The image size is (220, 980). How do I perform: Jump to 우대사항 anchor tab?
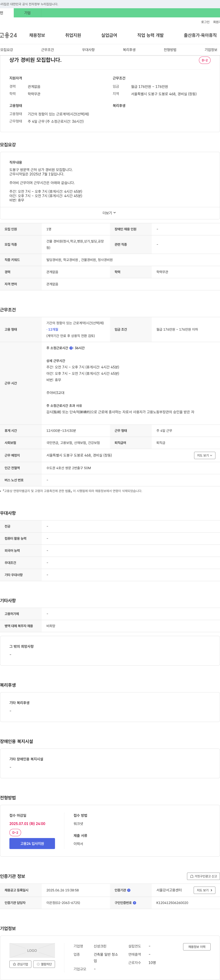click(x=88, y=50)
